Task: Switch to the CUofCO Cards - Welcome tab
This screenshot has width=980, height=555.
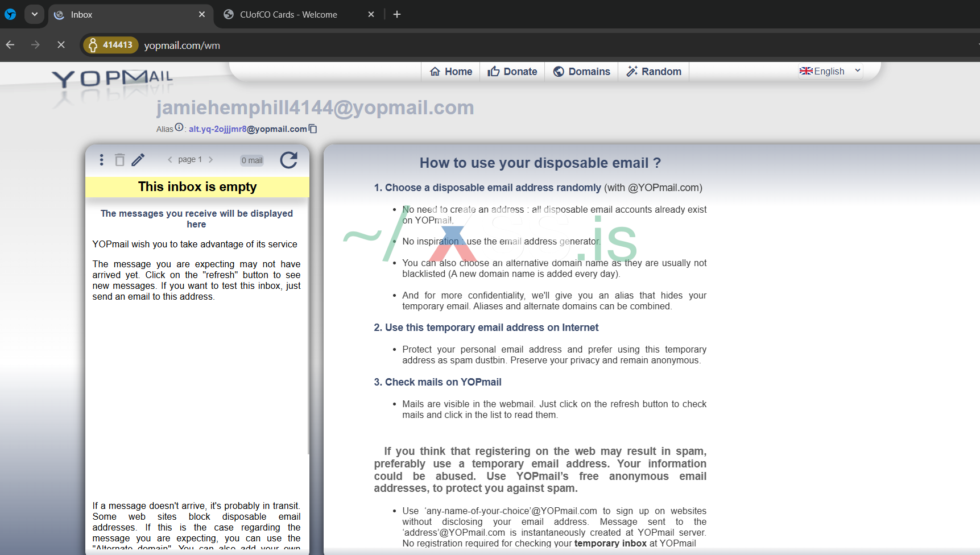Action: pos(299,15)
